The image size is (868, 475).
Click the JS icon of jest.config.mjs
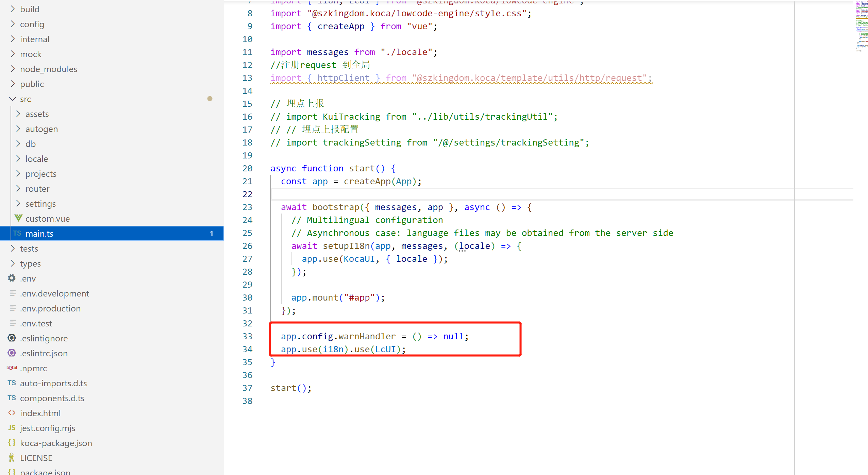tap(12, 428)
